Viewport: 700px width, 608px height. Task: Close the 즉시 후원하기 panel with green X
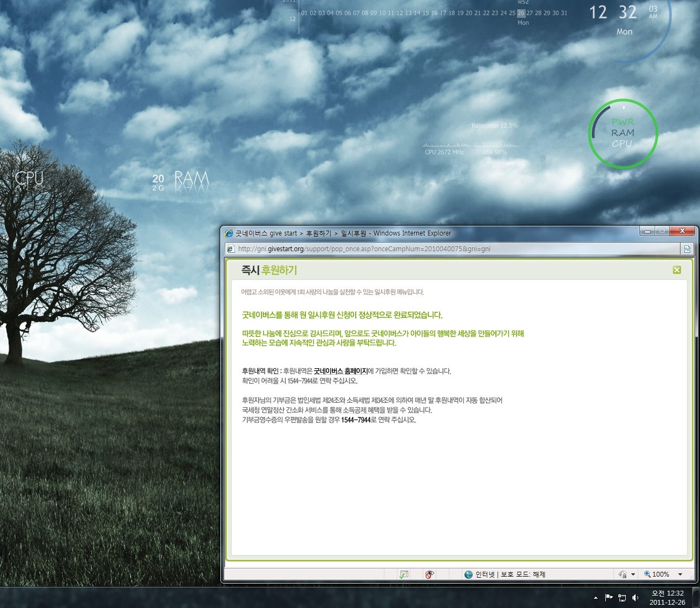[677, 270]
